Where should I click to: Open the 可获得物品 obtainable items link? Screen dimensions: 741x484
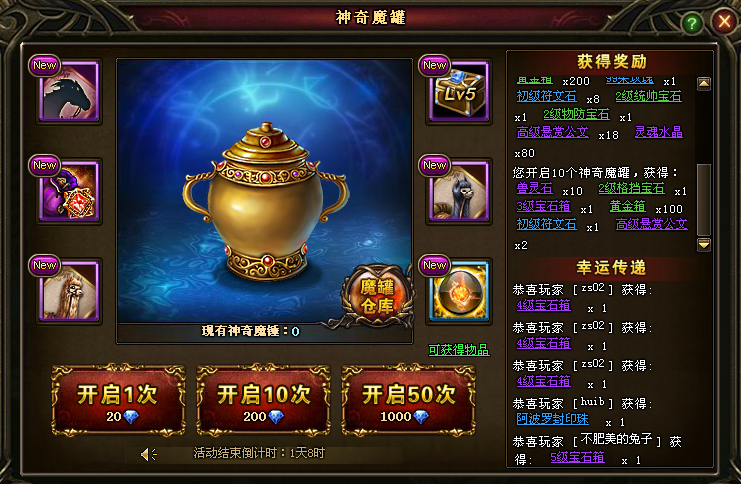pyautogui.click(x=459, y=350)
